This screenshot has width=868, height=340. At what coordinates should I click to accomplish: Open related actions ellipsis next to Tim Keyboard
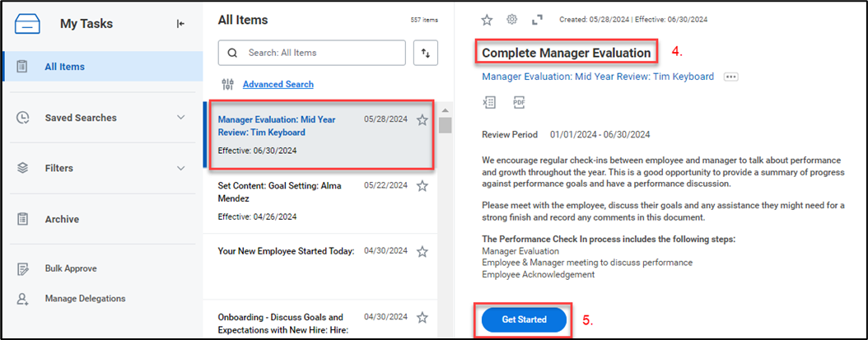(730, 77)
